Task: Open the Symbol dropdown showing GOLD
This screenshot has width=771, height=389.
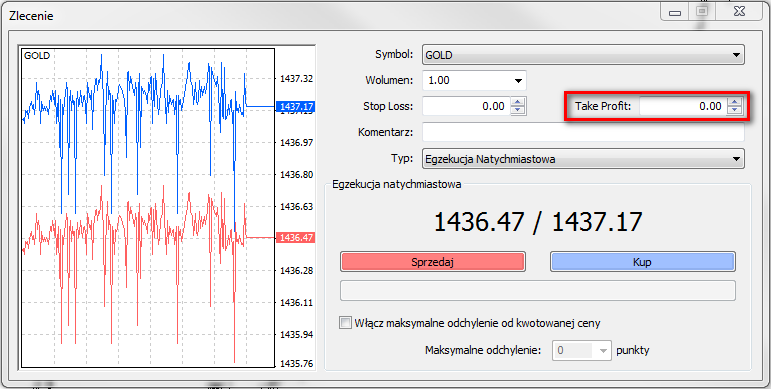Action: coord(583,55)
